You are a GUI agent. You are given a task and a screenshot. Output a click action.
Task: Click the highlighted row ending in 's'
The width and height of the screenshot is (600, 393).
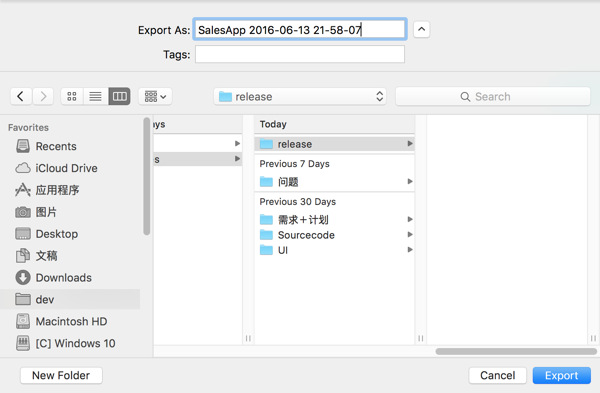tap(198, 159)
